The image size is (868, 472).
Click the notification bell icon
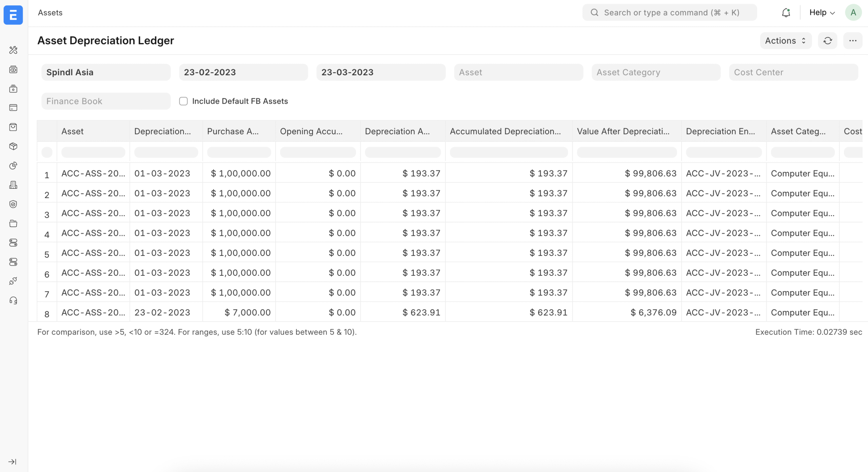coord(786,12)
